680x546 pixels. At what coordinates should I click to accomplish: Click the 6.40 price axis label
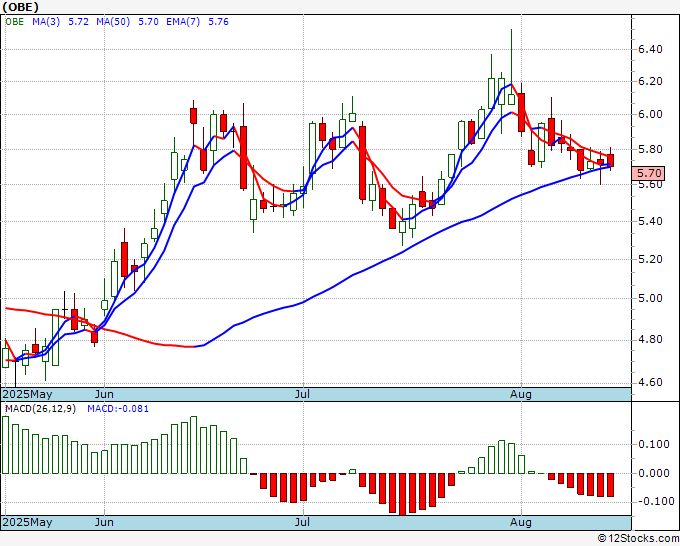click(650, 49)
